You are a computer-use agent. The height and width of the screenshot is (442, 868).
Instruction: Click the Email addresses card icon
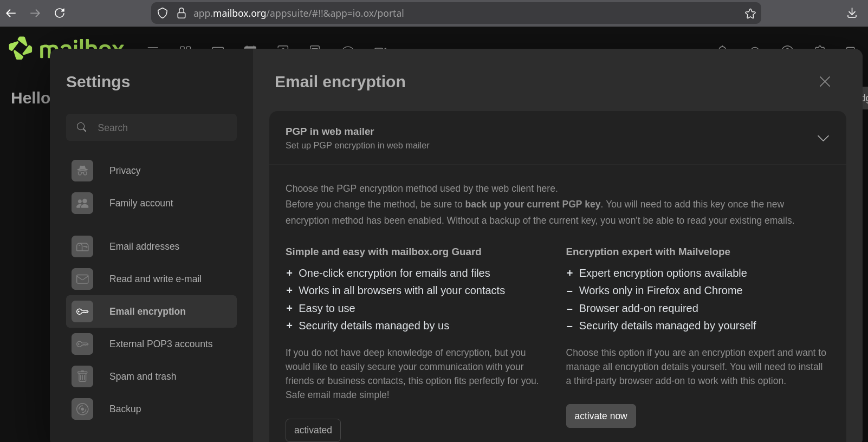tap(82, 246)
